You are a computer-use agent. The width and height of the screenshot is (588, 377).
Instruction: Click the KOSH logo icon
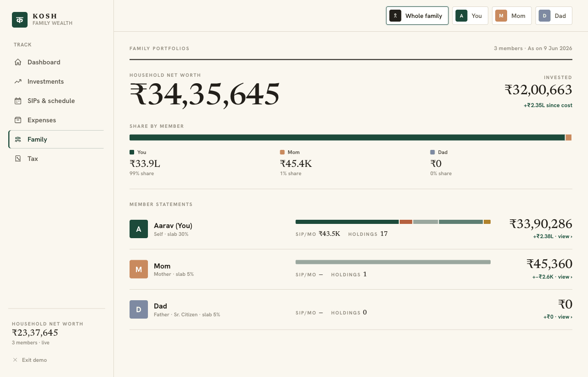click(x=20, y=20)
